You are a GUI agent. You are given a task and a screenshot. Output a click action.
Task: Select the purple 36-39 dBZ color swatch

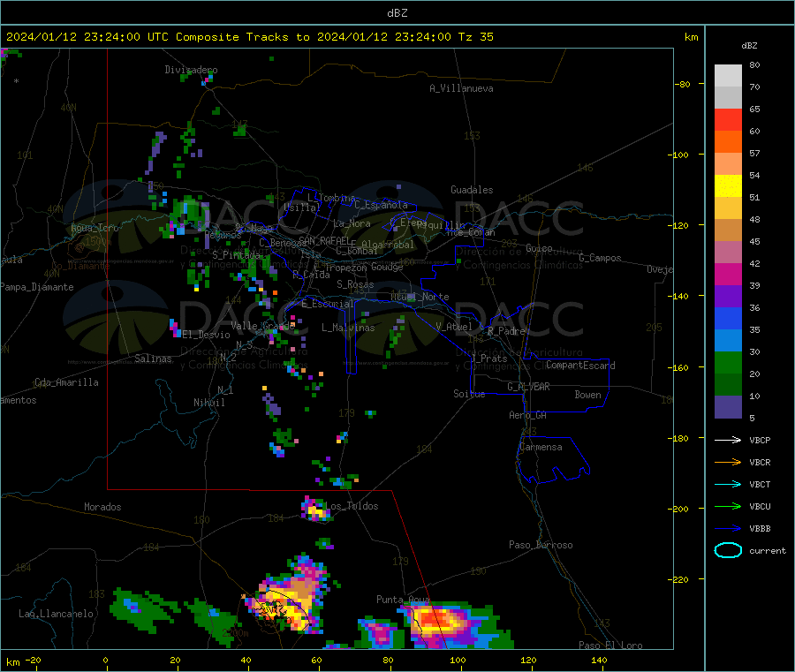[728, 297]
